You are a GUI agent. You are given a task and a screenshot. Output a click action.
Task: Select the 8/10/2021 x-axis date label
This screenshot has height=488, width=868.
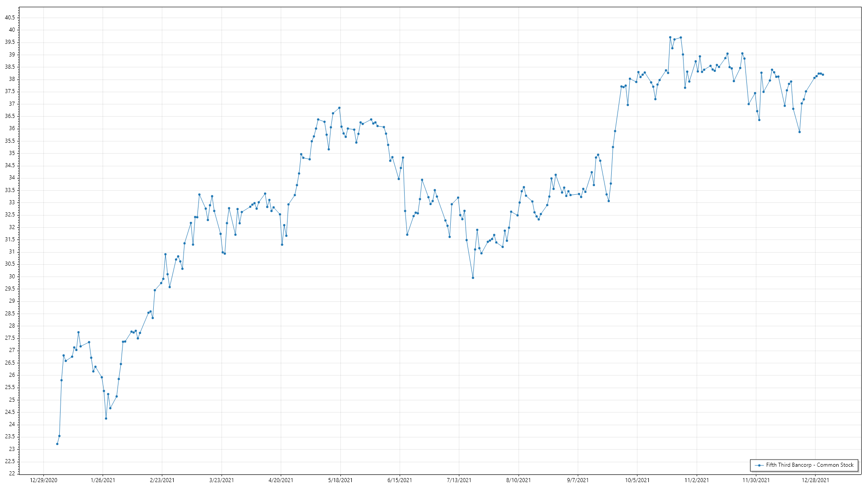coord(518,480)
